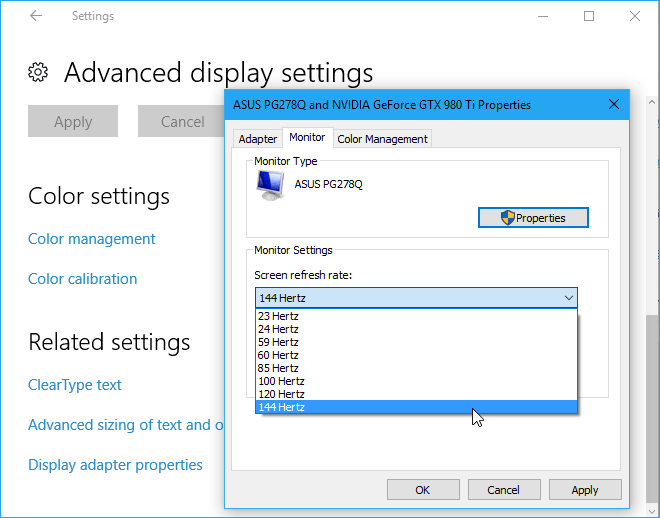Open the Color calibration link
This screenshot has width=660, height=518.
pyautogui.click(x=82, y=279)
